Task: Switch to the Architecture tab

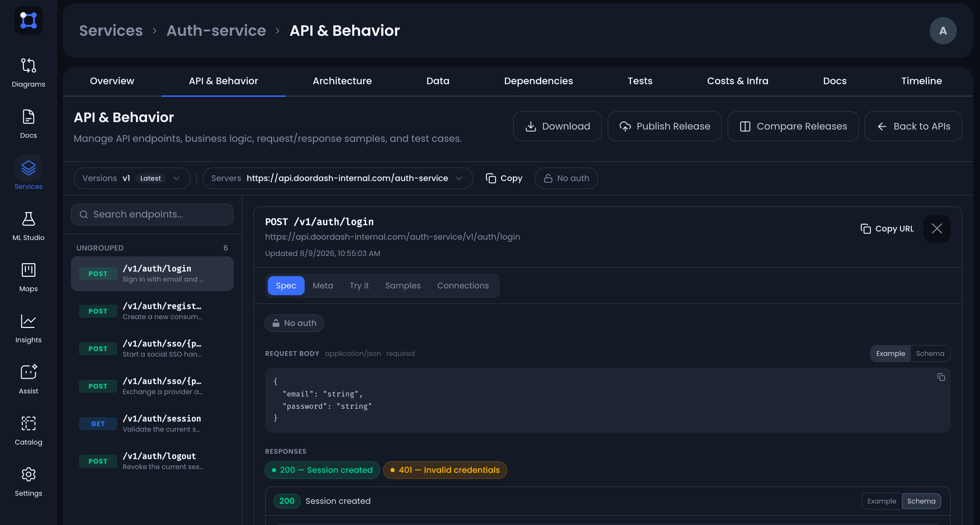Action: [342, 81]
